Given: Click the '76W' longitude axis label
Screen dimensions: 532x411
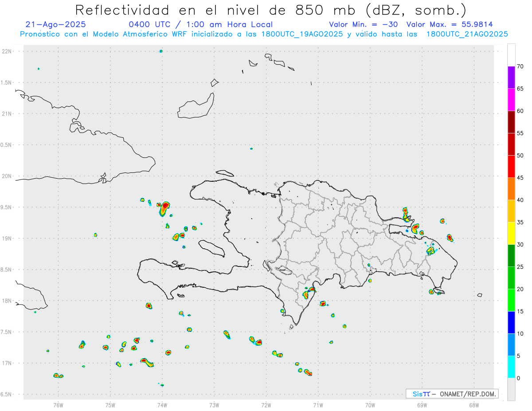Looking at the screenshot, I should tap(58, 405).
